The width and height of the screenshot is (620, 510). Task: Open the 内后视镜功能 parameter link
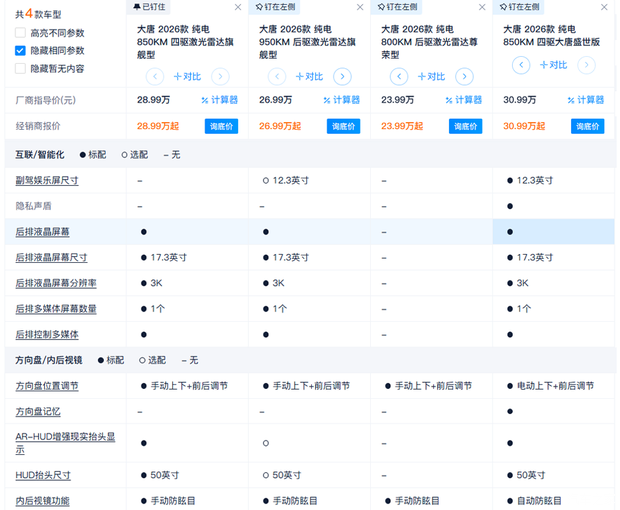point(42,501)
